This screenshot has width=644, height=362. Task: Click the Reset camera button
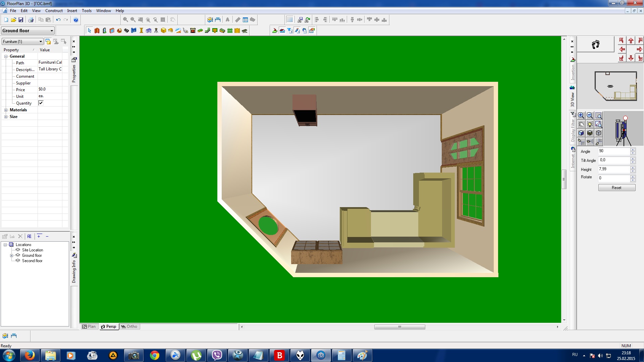(x=616, y=188)
